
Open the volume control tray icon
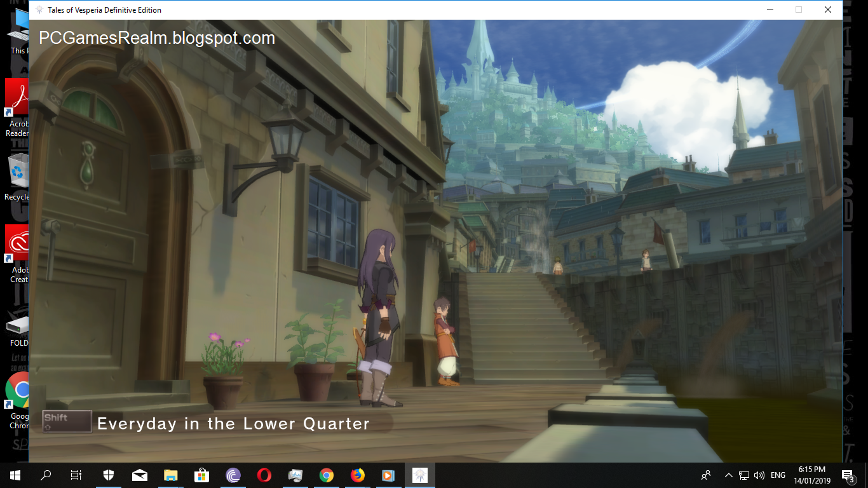click(759, 475)
